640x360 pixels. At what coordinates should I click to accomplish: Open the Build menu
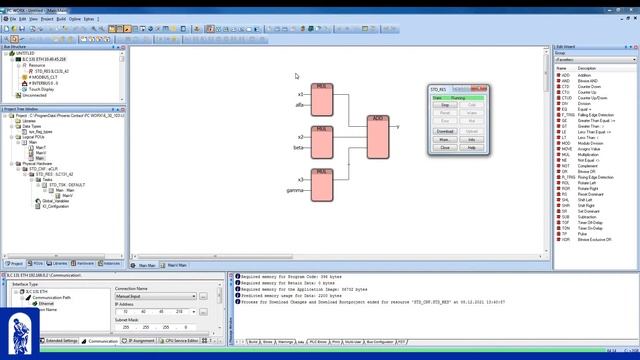click(x=61, y=19)
